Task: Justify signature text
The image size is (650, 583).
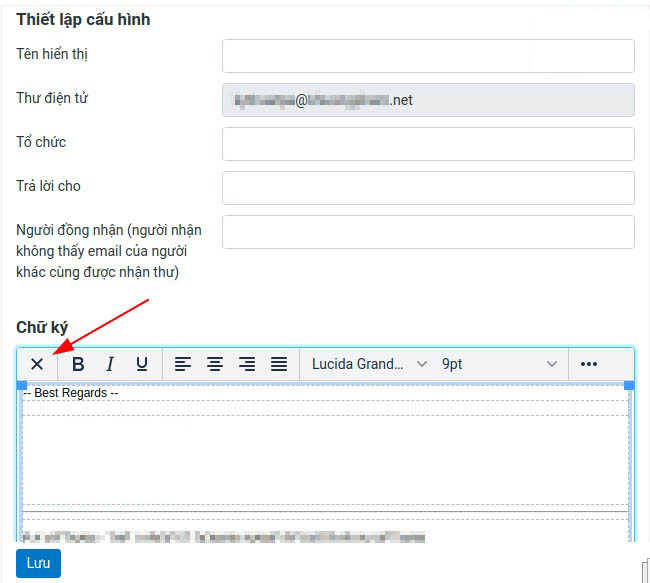Action: [279, 364]
